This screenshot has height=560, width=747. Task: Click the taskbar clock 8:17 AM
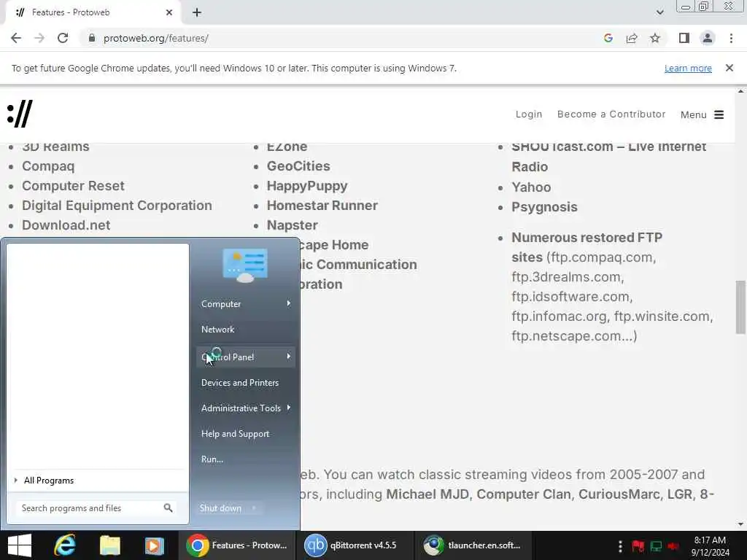pyautogui.click(x=710, y=546)
